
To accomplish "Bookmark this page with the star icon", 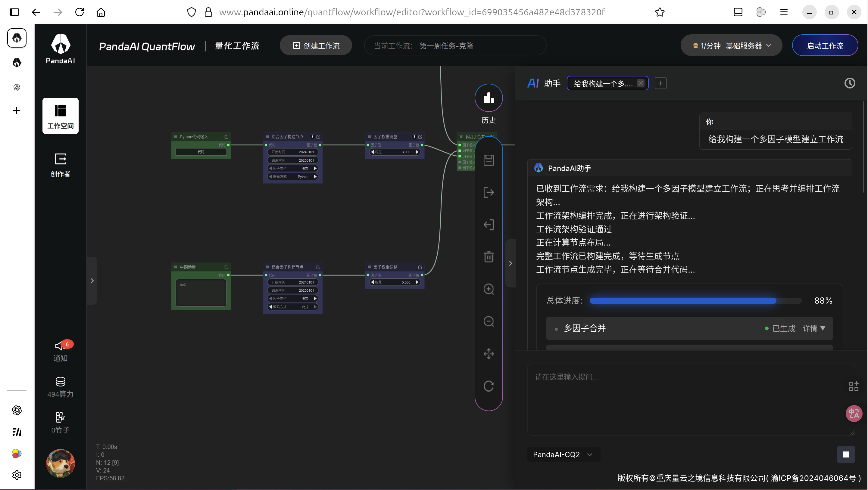I will click(660, 12).
